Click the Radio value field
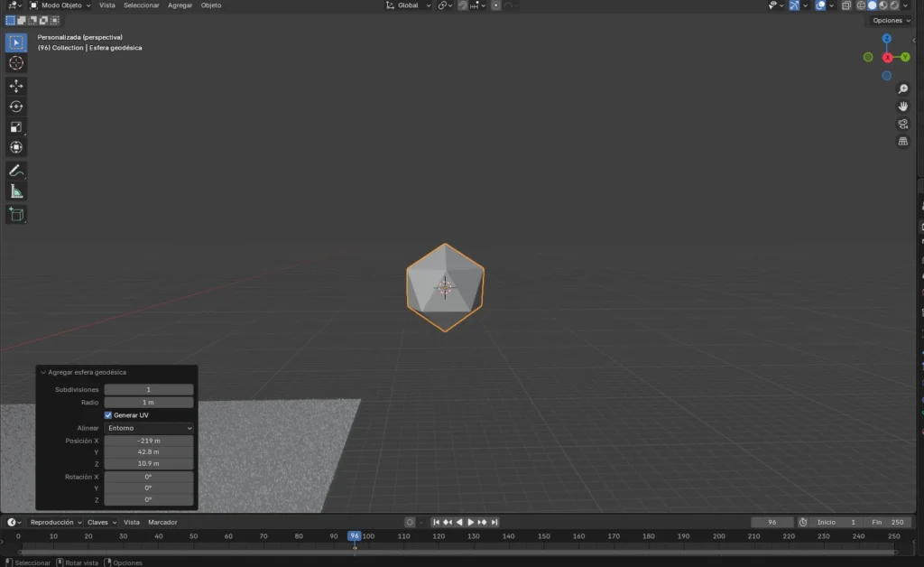The image size is (924, 567). coord(149,403)
